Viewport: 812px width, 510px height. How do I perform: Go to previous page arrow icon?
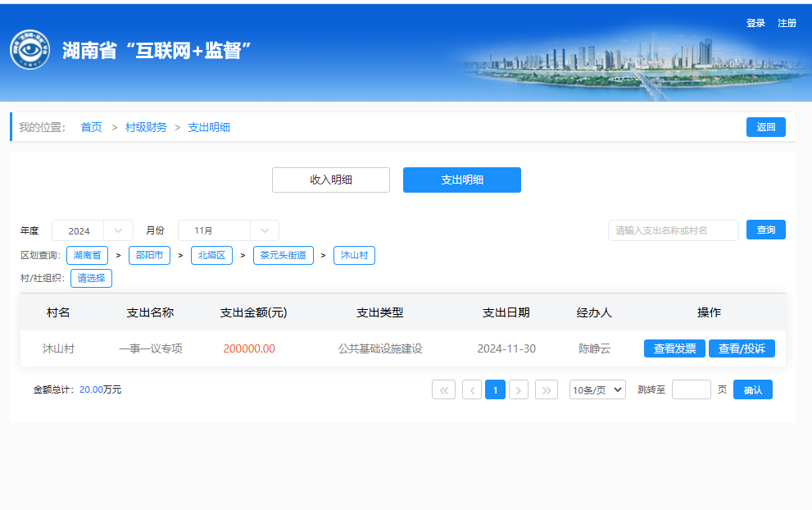(x=472, y=389)
